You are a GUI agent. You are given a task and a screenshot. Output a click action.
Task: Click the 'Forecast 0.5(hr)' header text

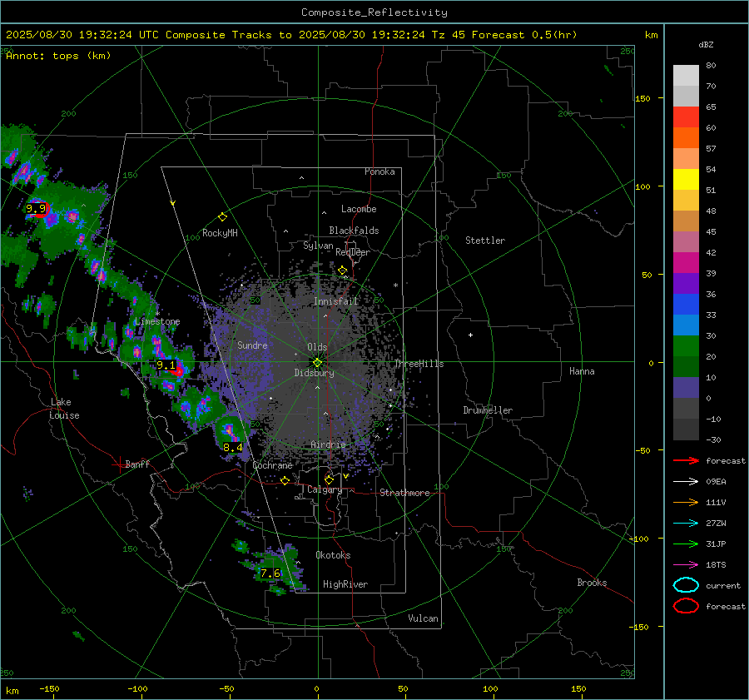tap(524, 35)
